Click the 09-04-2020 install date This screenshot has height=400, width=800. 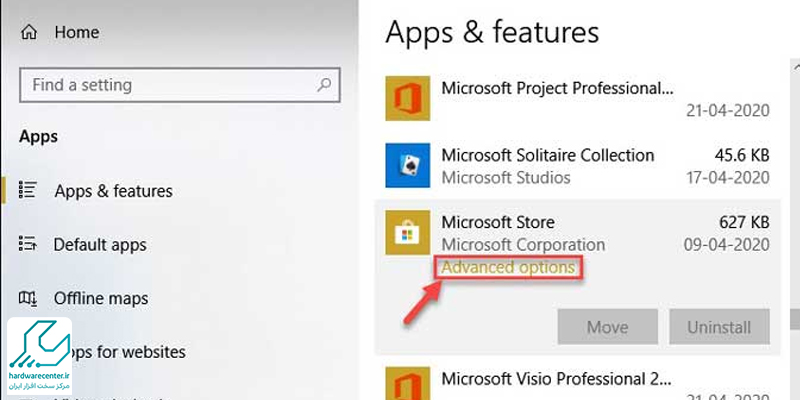(x=727, y=244)
